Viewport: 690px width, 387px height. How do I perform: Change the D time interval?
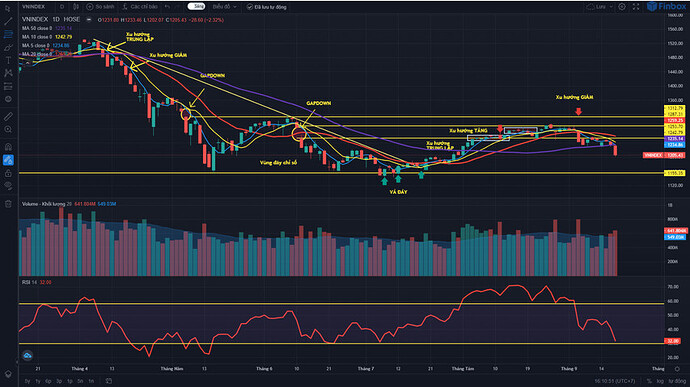point(62,7)
